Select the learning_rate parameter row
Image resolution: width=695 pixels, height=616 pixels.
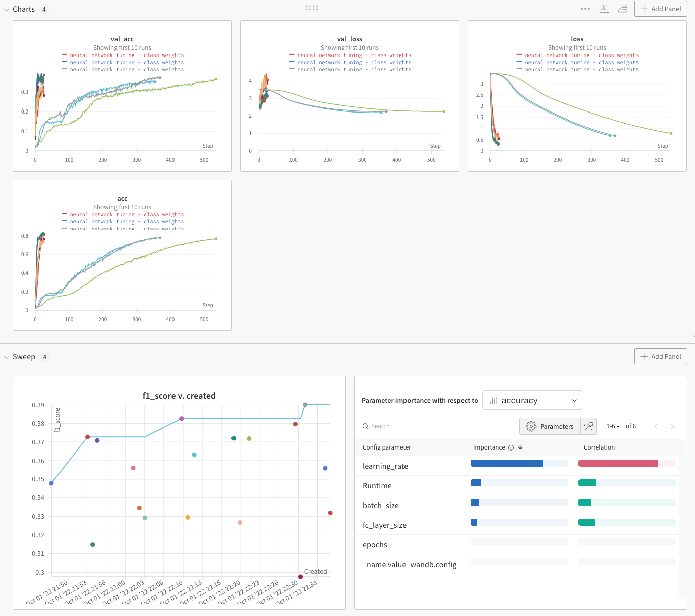pyautogui.click(x=385, y=466)
